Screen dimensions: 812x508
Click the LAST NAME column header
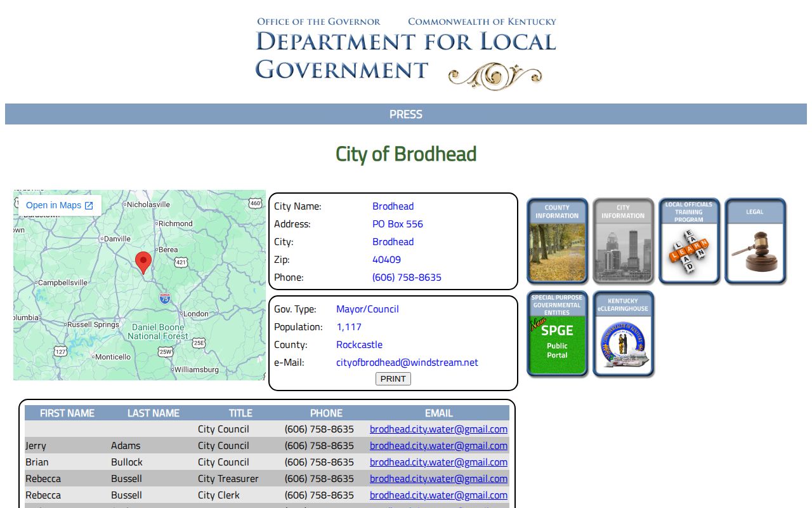[x=154, y=413]
